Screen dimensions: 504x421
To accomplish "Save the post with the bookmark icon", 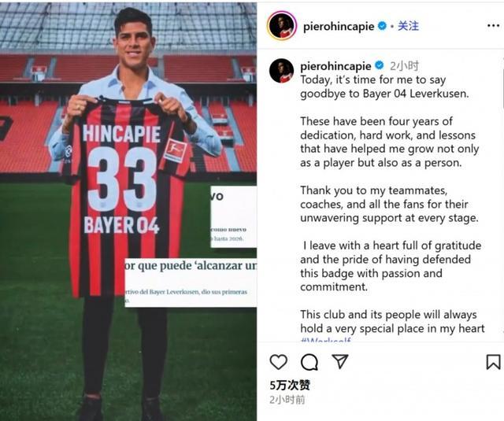I will [x=493, y=362].
